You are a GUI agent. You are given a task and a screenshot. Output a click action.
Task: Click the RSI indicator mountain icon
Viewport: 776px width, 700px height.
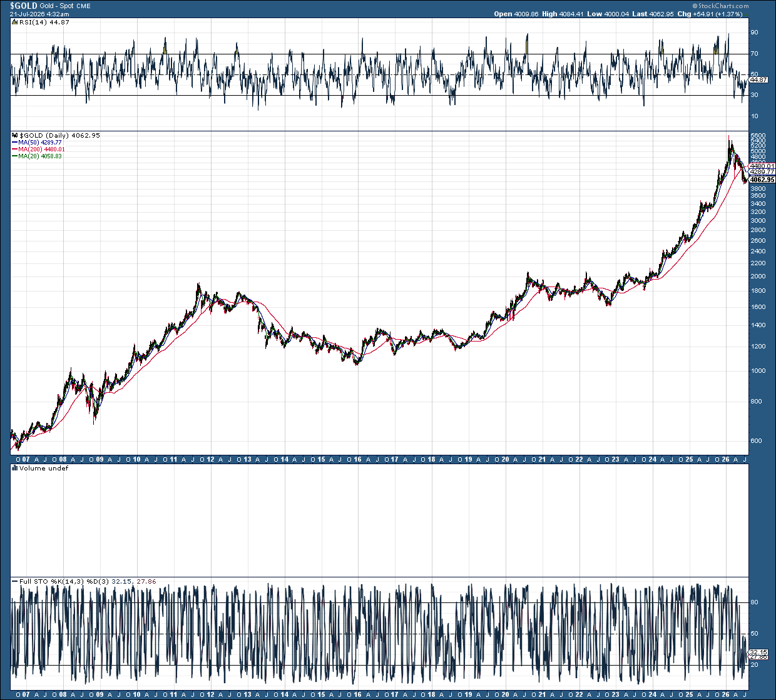[14, 22]
